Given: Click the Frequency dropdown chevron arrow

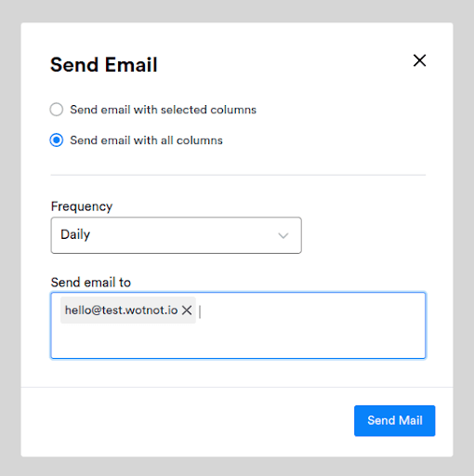Looking at the screenshot, I should pos(283,235).
